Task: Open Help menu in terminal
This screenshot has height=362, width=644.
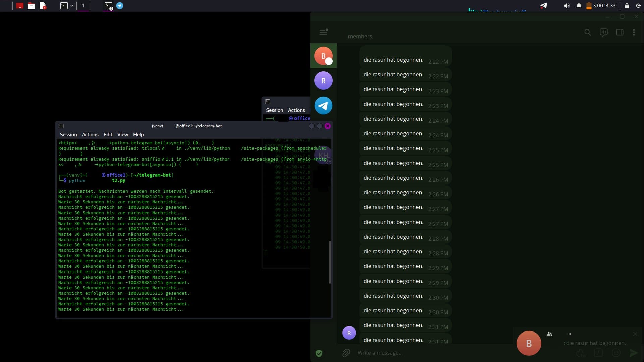Action: (x=138, y=134)
